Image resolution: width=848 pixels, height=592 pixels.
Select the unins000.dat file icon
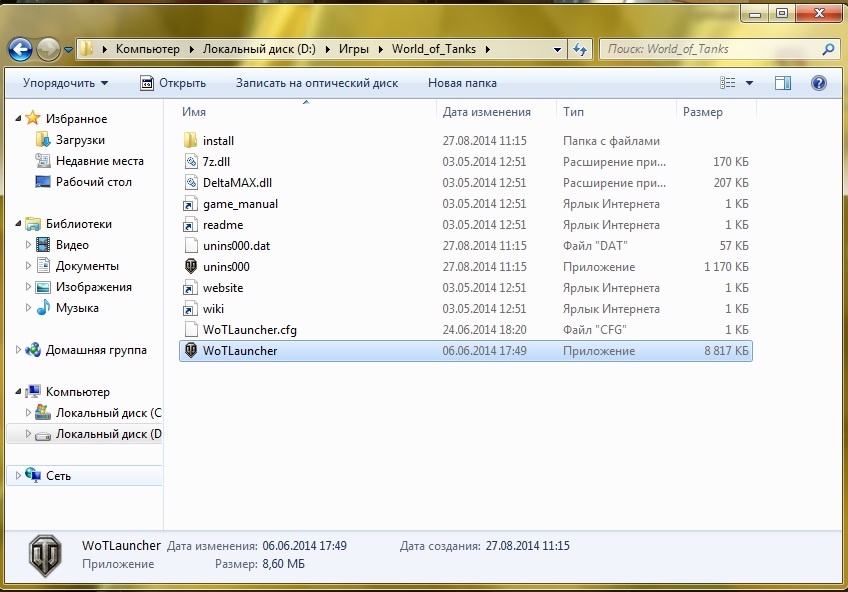pyautogui.click(x=191, y=245)
